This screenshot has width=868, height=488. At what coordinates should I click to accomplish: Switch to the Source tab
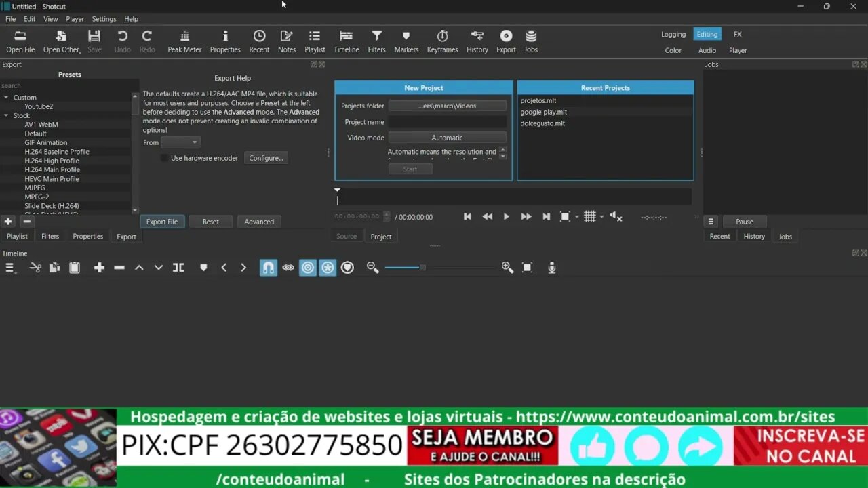pyautogui.click(x=347, y=237)
